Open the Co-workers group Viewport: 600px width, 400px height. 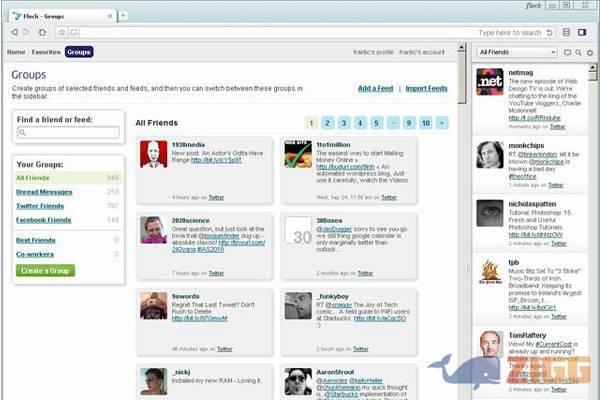tap(35, 254)
